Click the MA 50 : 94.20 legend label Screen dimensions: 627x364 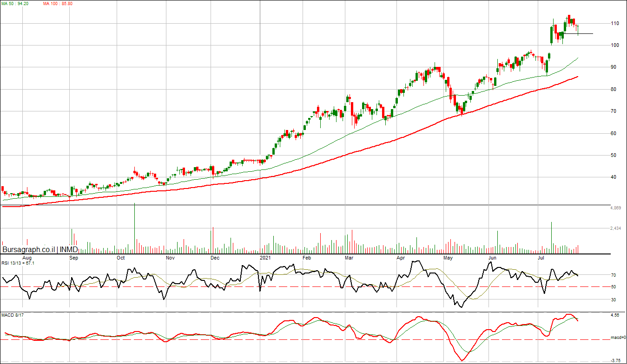click(x=16, y=4)
